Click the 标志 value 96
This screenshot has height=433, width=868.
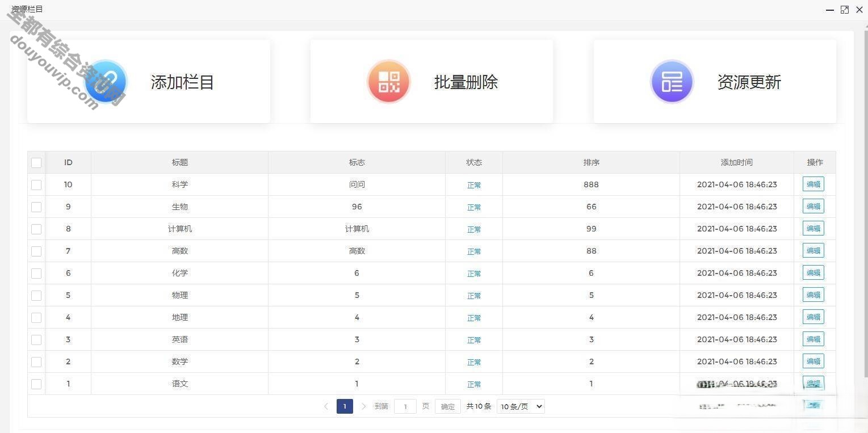pos(357,207)
